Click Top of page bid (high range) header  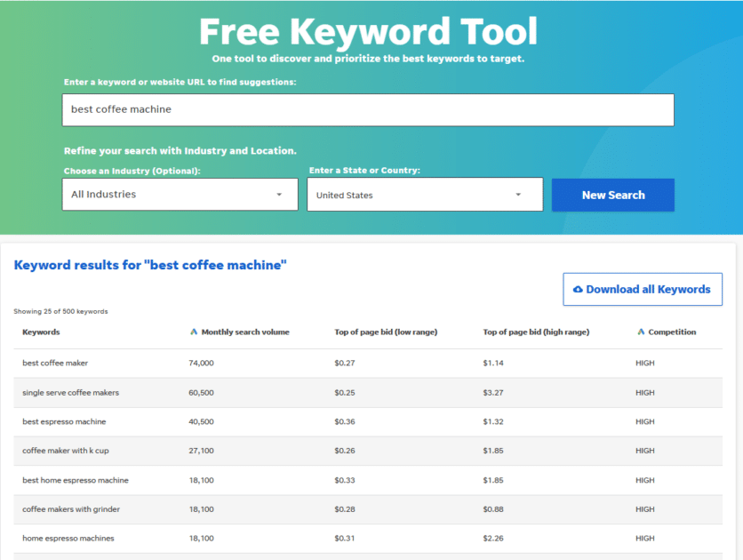[536, 332]
